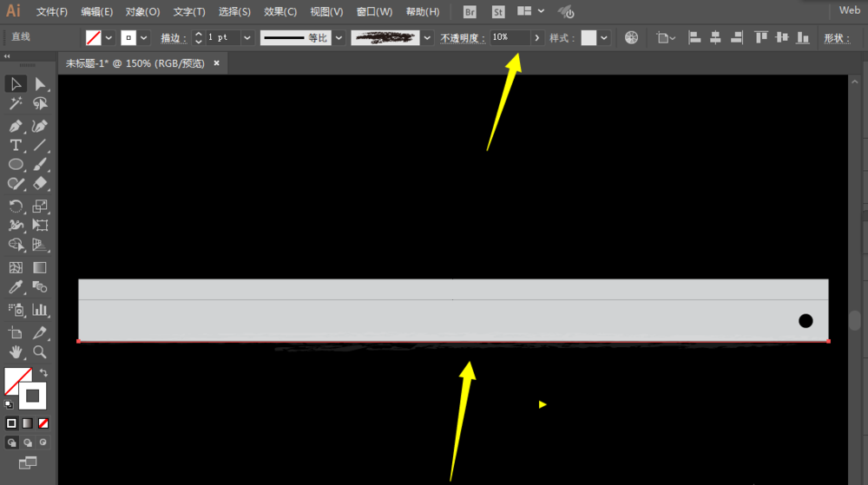Open the stroke weight dropdown
The image size is (868, 485).
coord(247,37)
